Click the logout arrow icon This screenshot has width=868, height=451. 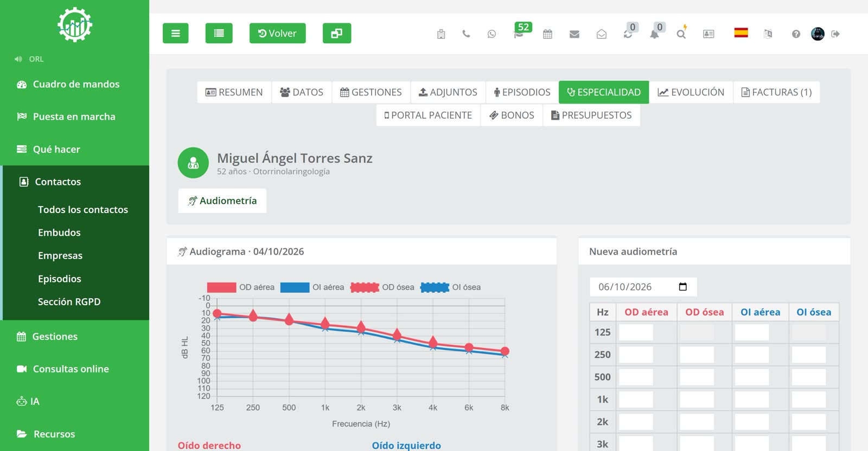(x=835, y=34)
